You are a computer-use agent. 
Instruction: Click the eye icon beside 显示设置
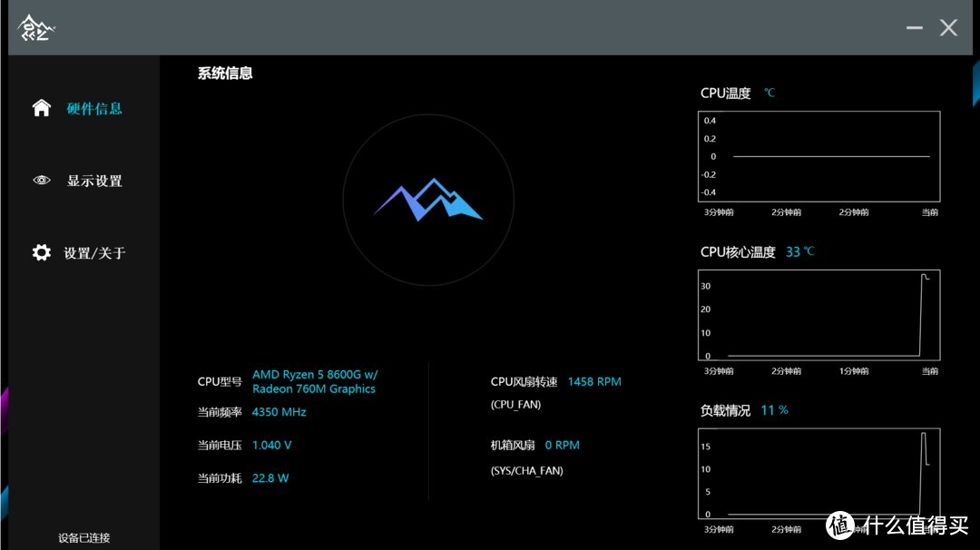point(41,181)
